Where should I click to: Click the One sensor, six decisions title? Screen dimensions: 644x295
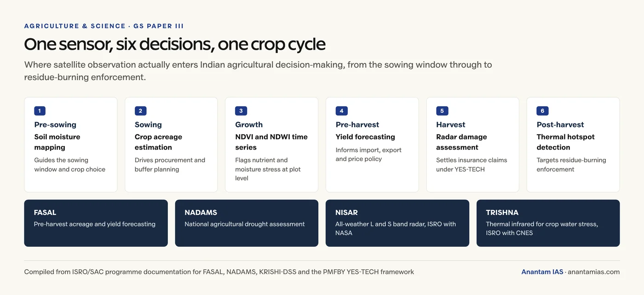coord(175,44)
